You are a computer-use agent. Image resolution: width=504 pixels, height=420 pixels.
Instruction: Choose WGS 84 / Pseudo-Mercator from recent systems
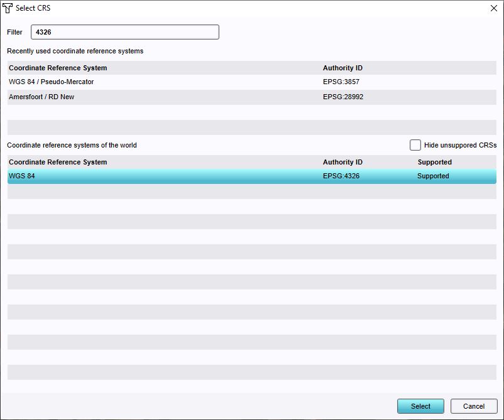[52, 82]
